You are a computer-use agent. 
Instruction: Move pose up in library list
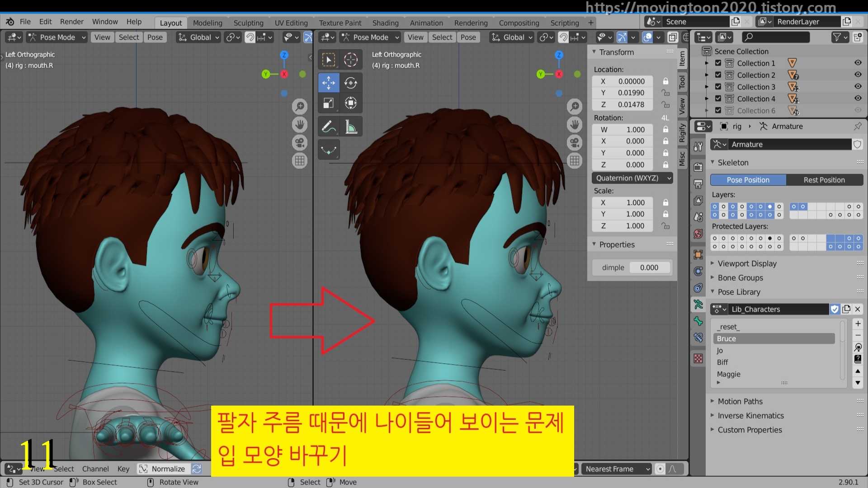pos(858,371)
